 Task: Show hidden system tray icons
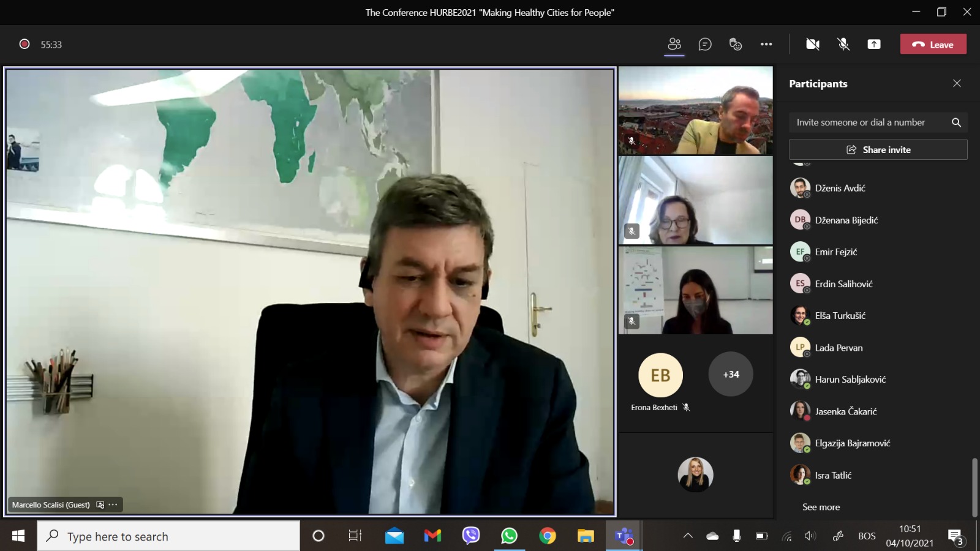pos(688,536)
